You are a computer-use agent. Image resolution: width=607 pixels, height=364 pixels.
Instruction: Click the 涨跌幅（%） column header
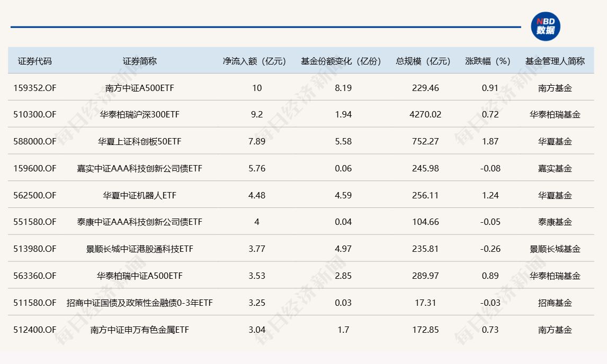(x=488, y=61)
